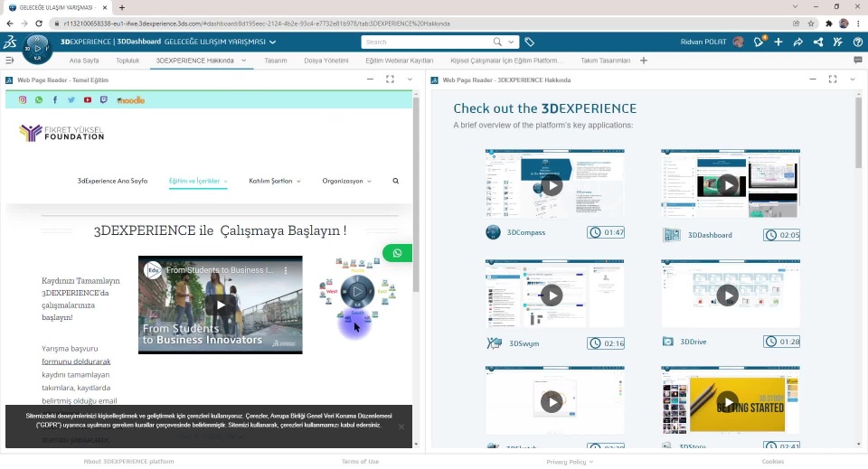Open the social share network icon
868x469 pixels.
click(x=817, y=42)
